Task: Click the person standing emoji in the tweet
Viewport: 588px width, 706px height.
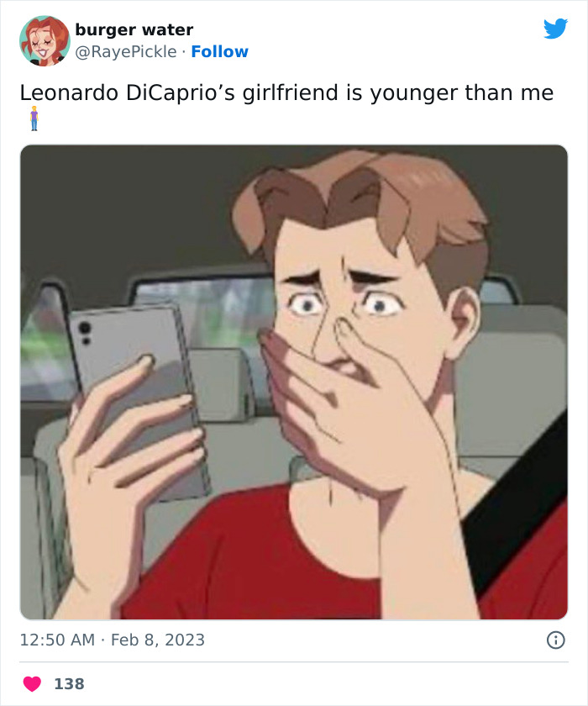Action: tap(32, 119)
